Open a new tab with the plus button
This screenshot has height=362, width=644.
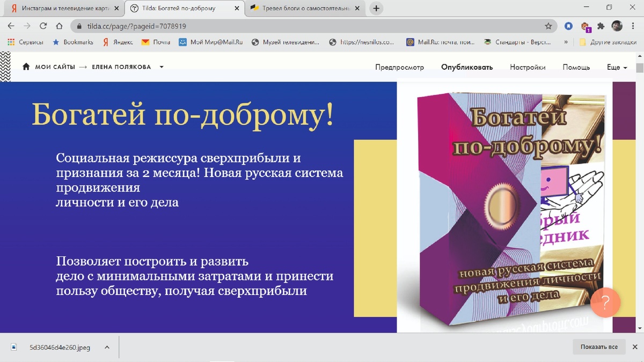pyautogui.click(x=376, y=9)
